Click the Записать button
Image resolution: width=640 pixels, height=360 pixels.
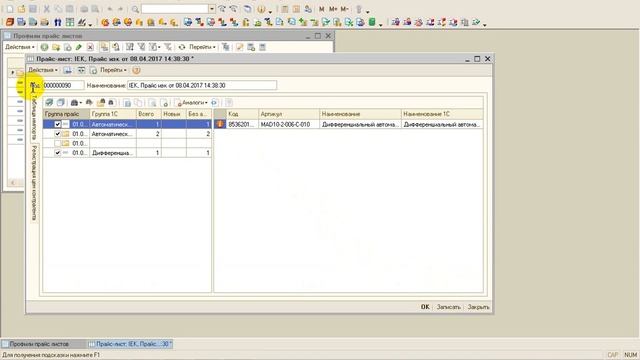coord(448,307)
